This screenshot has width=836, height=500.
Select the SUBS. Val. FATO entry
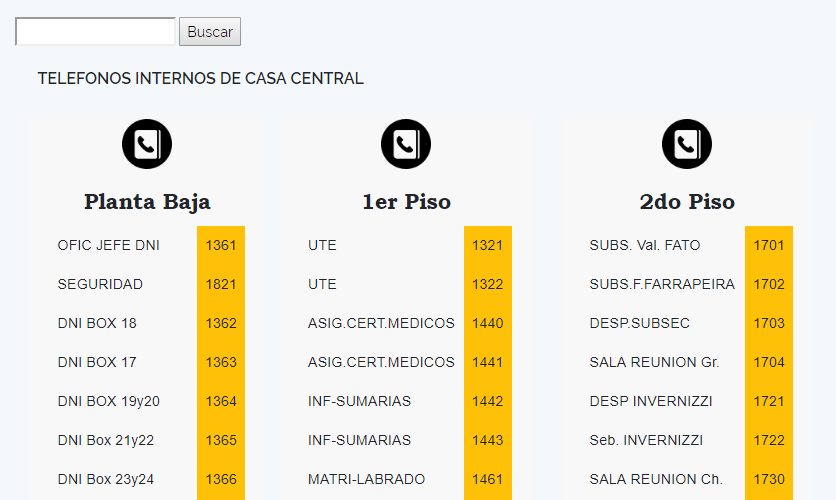tap(645, 245)
